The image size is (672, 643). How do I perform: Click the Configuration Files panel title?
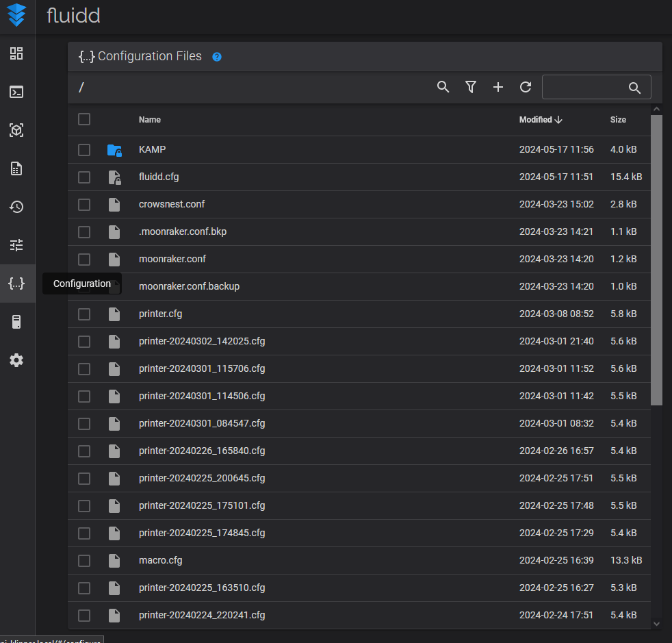[x=150, y=56]
